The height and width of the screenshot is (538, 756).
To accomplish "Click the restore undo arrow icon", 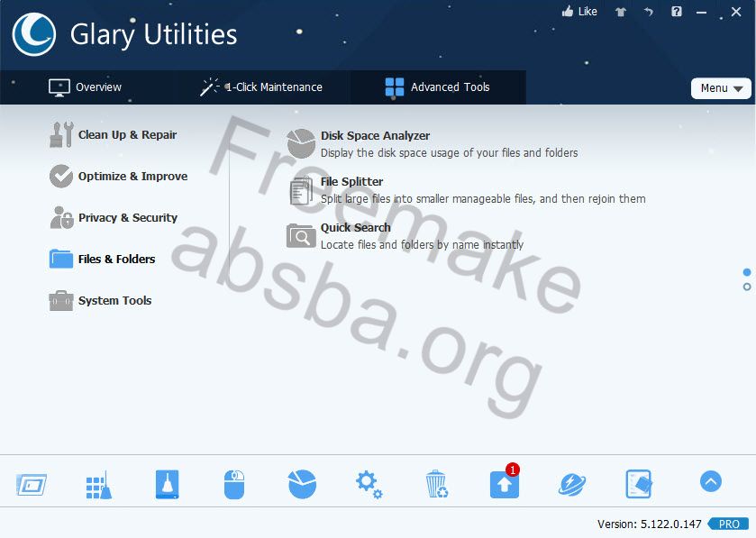I will coord(649,12).
